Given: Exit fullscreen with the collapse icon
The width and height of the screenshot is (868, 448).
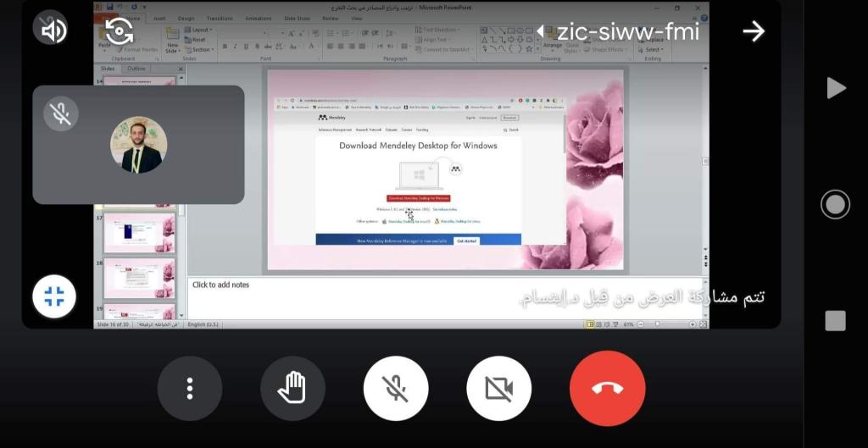Looking at the screenshot, I should pos(54,296).
